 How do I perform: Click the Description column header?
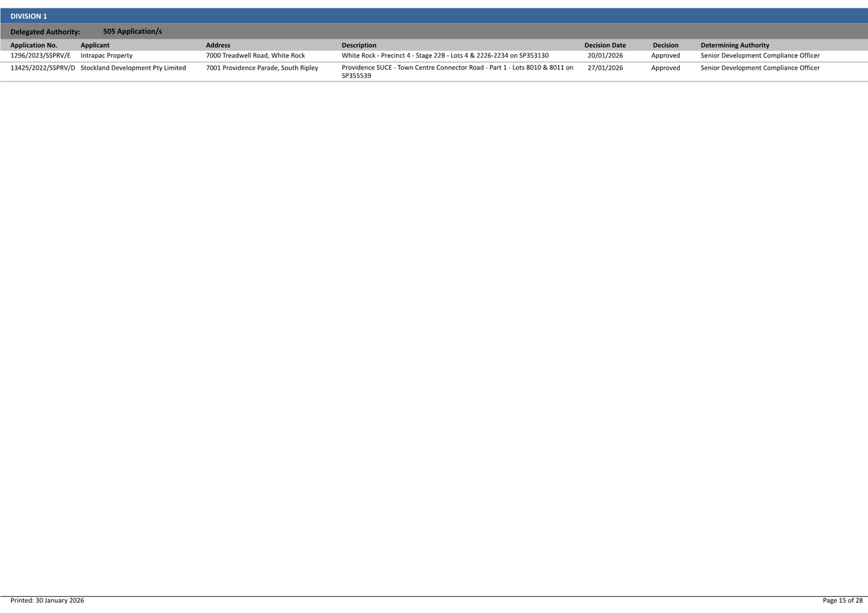(x=359, y=45)
